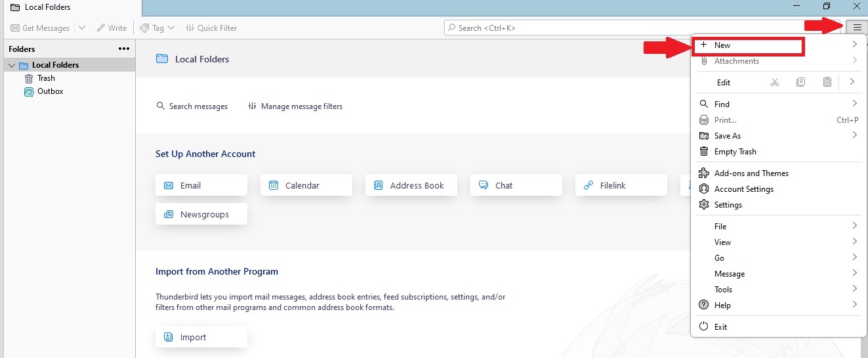
Task: Click the Address Book setup button
Action: tap(411, 185)
